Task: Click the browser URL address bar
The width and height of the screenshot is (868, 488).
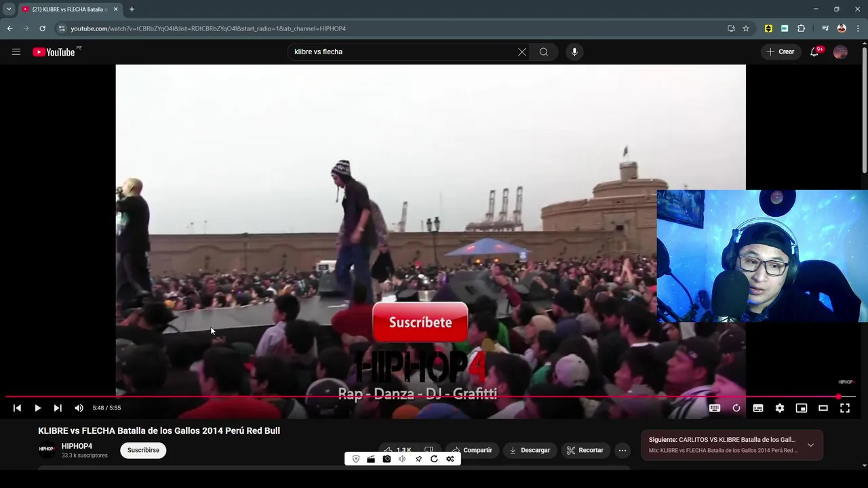Action: tap(393, 28)
